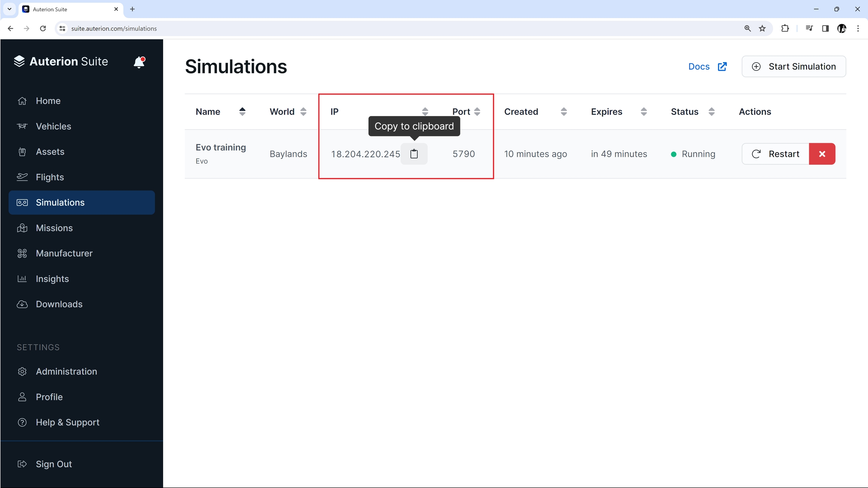Sort the table by World column

[303, 112]
